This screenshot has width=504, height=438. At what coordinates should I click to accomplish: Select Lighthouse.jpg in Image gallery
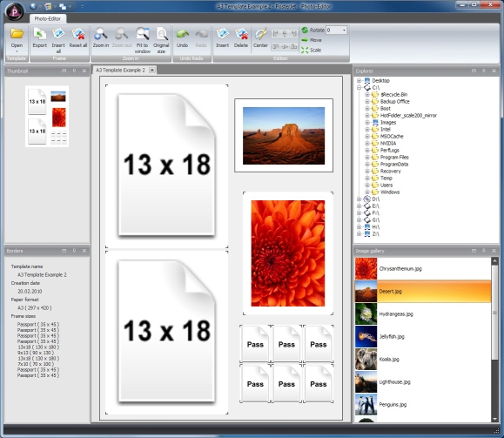(423, 382)
